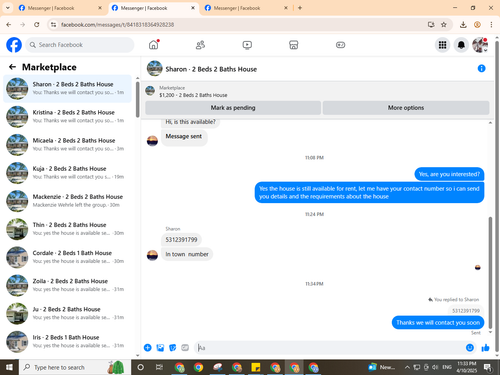Viewport: 500px width, 375px height.
Task: Attach a photo with the image icon
Action: pos(160,348)
